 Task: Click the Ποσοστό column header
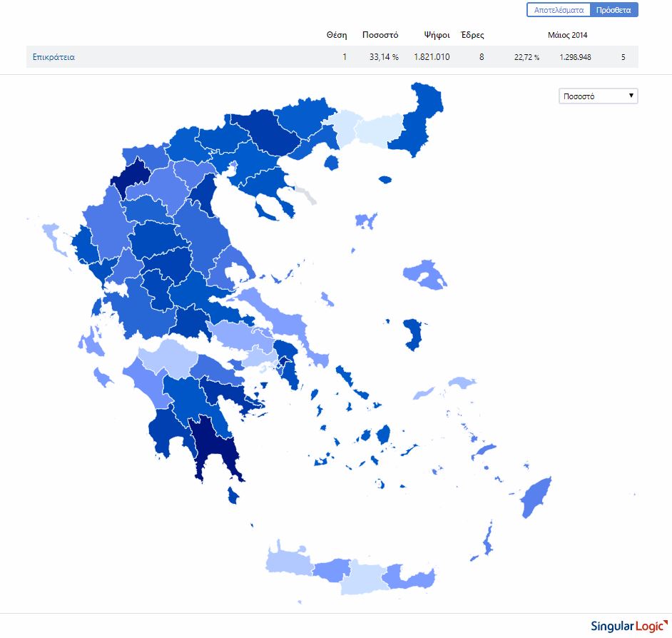pos(380,34)
